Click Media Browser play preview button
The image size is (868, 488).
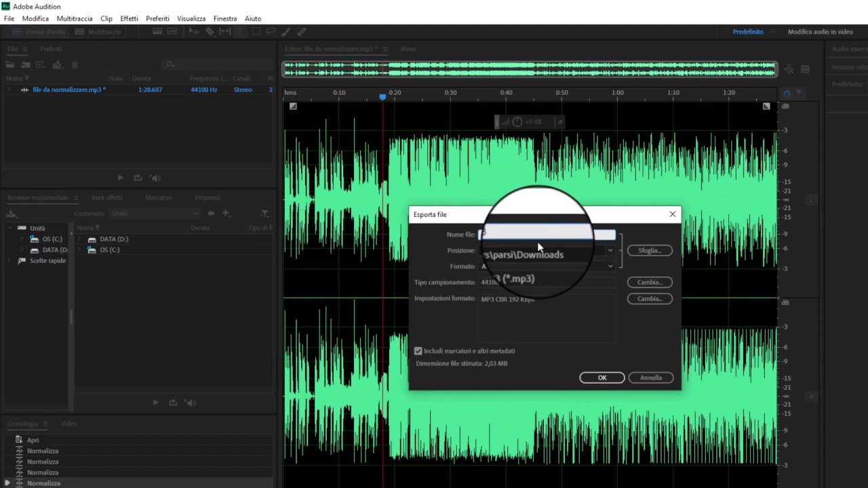pos(155,403)
